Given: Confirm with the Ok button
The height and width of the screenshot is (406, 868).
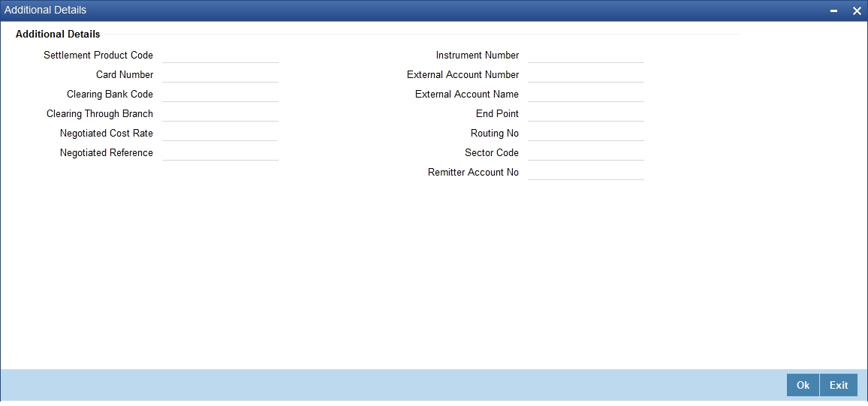Looking at the screenshot, I should [x=803, y=386].
